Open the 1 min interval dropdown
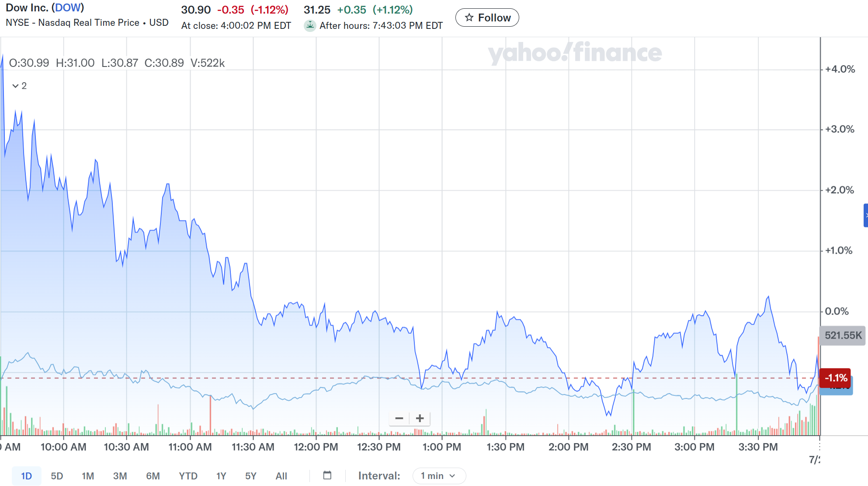The image size is (868, 486). (439, 476)
